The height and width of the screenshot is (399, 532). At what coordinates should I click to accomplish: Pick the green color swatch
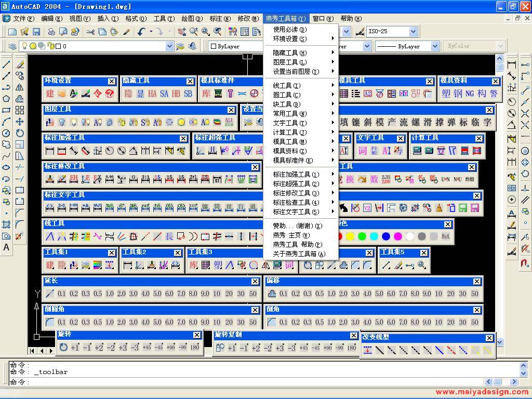[362, 236]
